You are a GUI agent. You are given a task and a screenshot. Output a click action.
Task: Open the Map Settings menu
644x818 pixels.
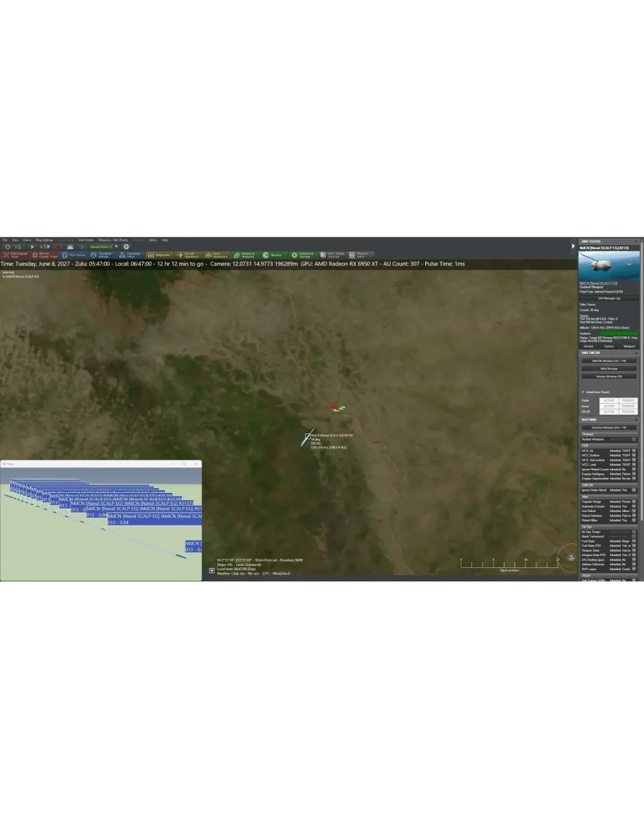[x=44, y=240]
